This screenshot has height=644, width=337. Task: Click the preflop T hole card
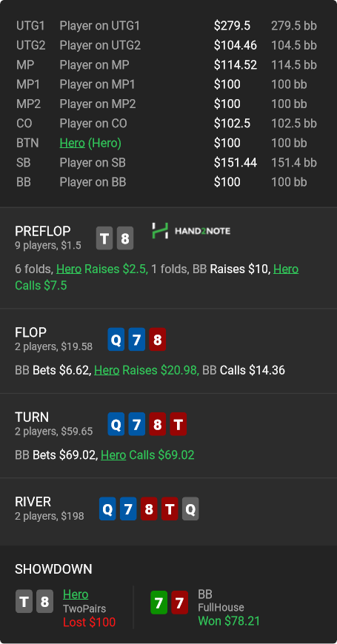pos(104,238)
